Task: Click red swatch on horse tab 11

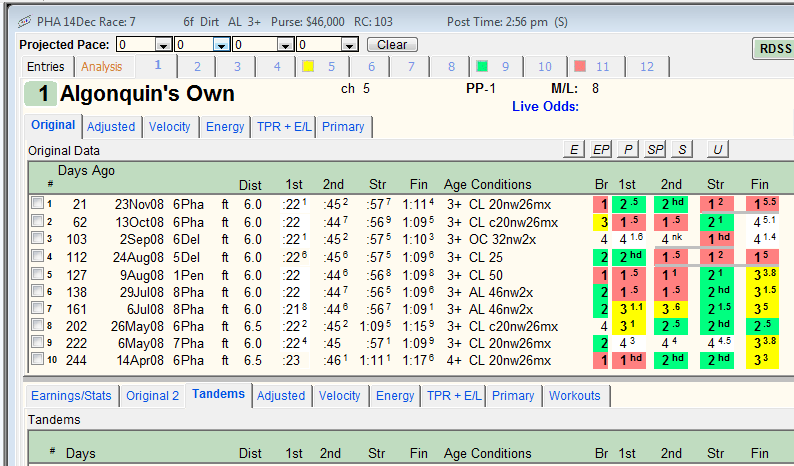Action: click(x=580, y=66)
